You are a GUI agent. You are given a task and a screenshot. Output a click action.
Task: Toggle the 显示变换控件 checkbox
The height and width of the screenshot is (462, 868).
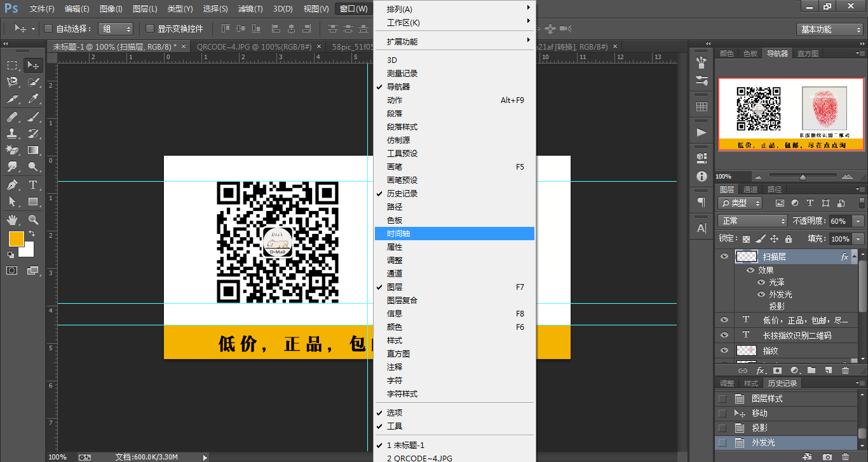click(x=150, y=29)
